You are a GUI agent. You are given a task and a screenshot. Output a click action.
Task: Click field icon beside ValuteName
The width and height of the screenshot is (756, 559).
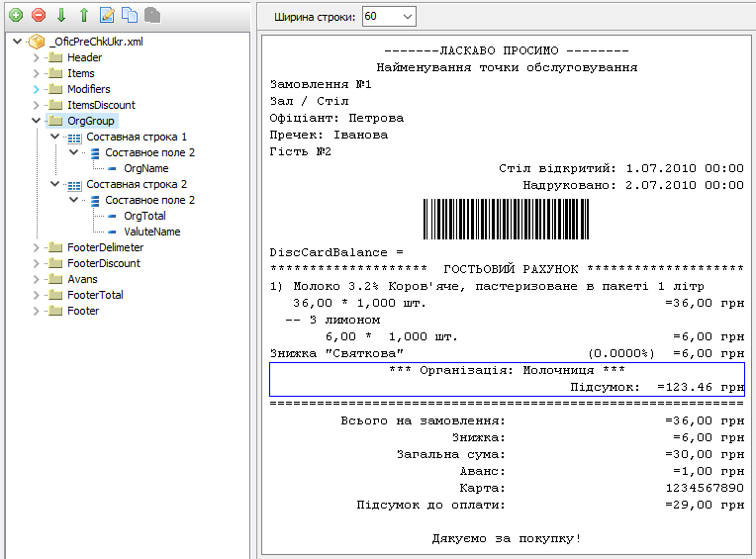112,233
